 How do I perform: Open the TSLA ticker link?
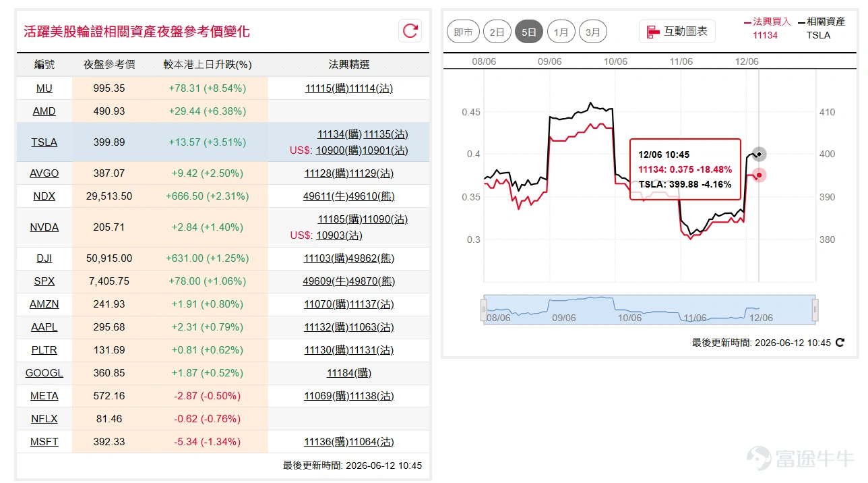tap(44, 142)
